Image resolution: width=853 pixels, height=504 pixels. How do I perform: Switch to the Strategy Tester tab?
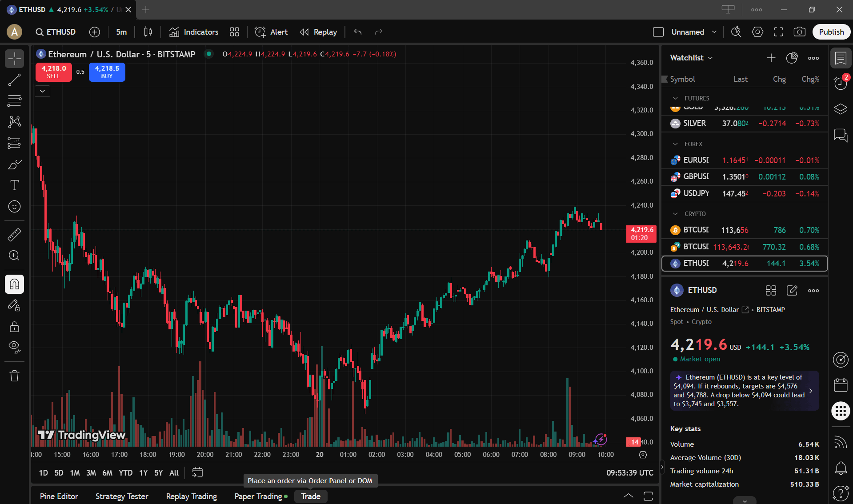pyautogui.click(x=122, y=496)
